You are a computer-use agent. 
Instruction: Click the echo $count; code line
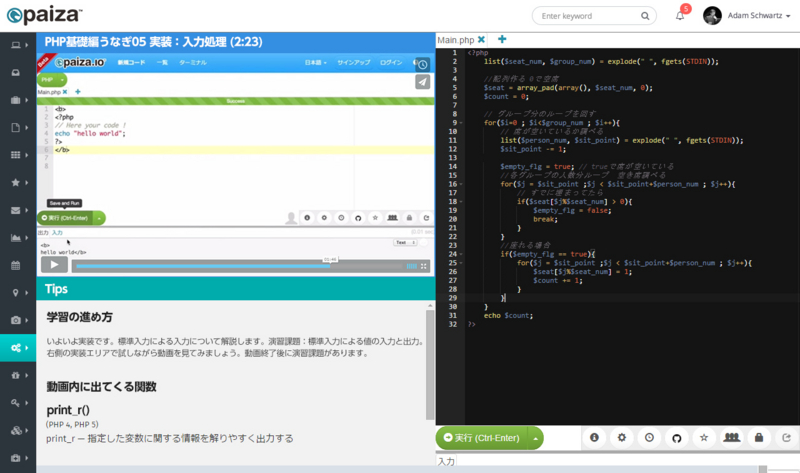click(x=508, y=316)
